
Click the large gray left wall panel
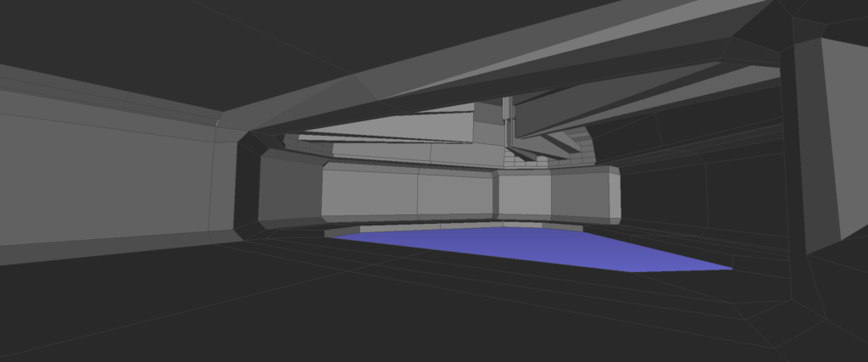102,178
